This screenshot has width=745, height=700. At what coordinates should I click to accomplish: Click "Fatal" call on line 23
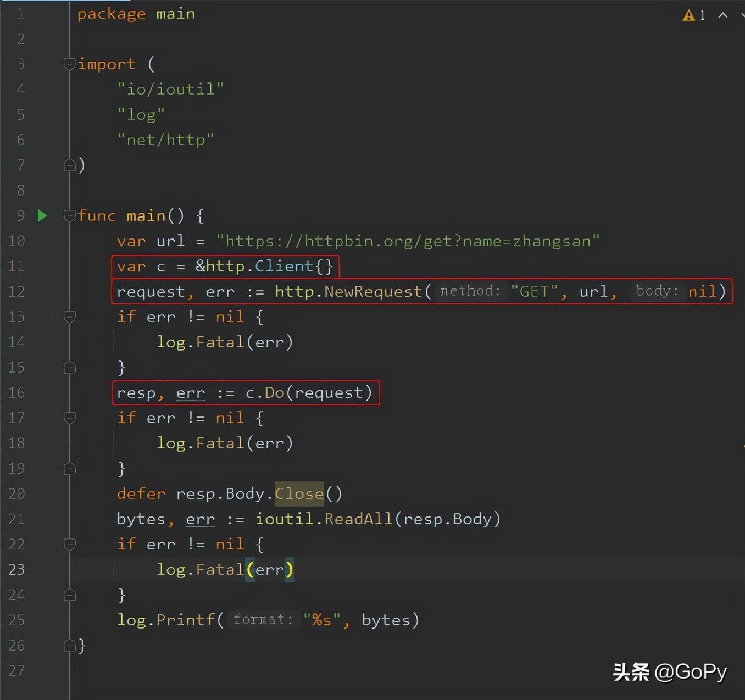(220, 569)
